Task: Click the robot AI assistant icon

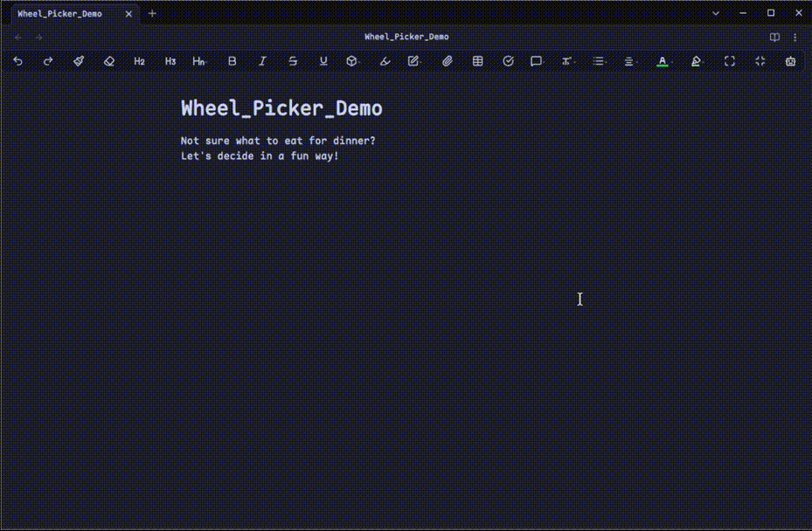Action: click(790, 61)
